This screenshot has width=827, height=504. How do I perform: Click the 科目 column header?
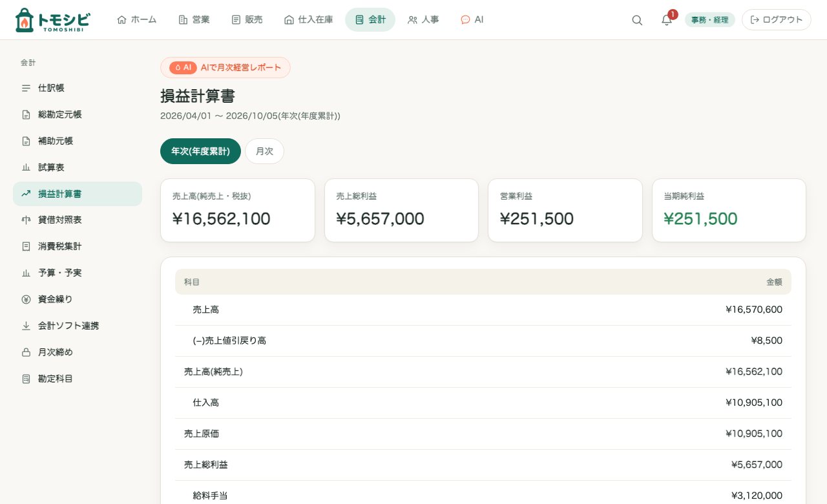click(192, 282)
